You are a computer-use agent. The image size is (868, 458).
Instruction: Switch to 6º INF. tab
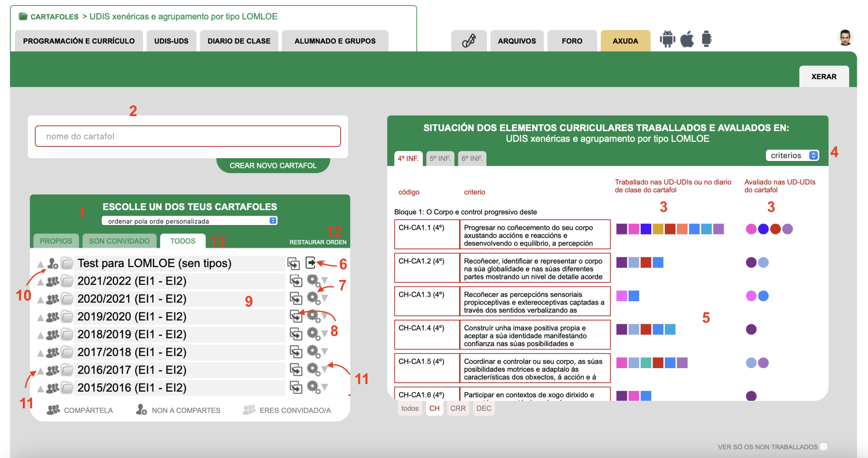[x=472, y=158]
